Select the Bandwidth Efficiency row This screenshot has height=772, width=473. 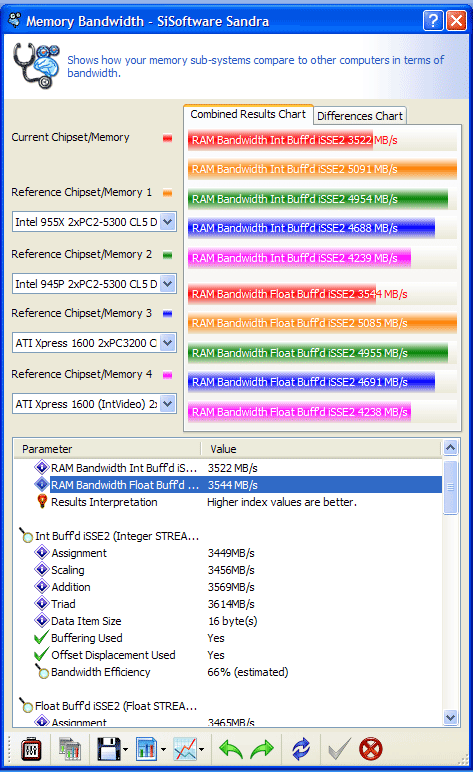[228, 672]
